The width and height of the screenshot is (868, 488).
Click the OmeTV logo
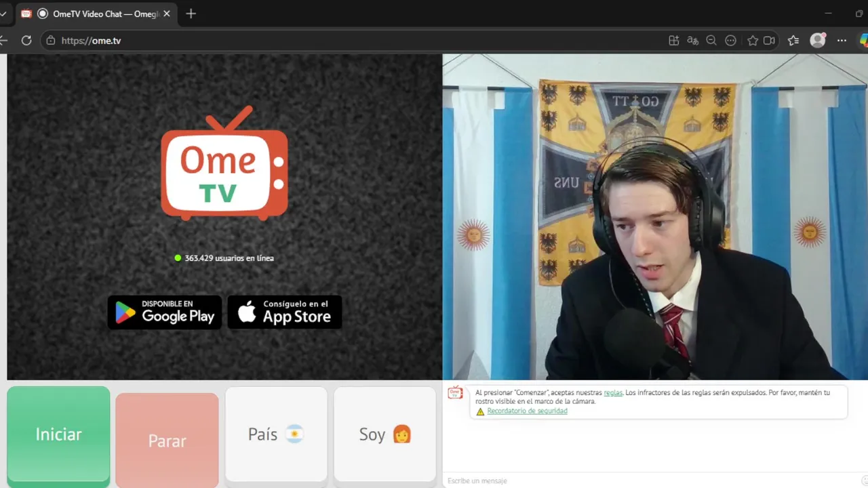pos(224,163)
